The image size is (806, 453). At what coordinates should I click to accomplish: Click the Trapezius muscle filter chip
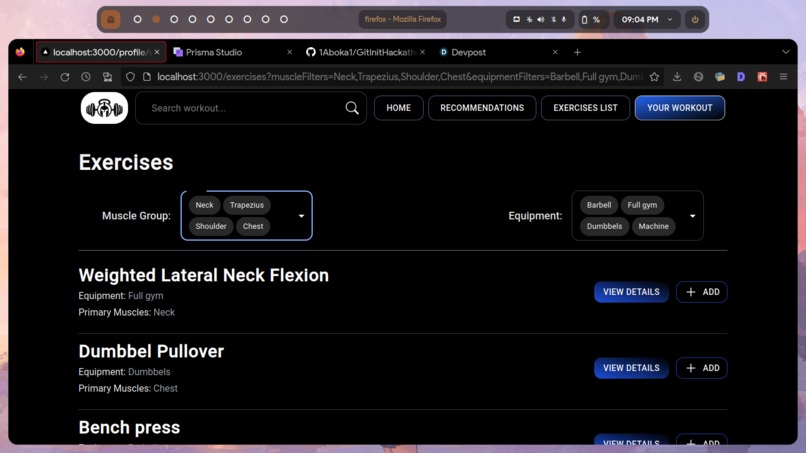coord(247,205)
